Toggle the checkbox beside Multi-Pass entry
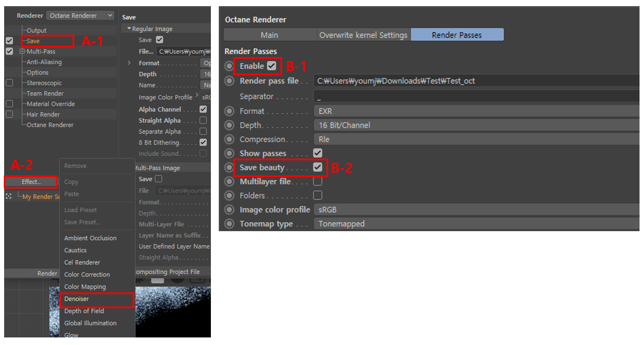 tap(9, 51)
